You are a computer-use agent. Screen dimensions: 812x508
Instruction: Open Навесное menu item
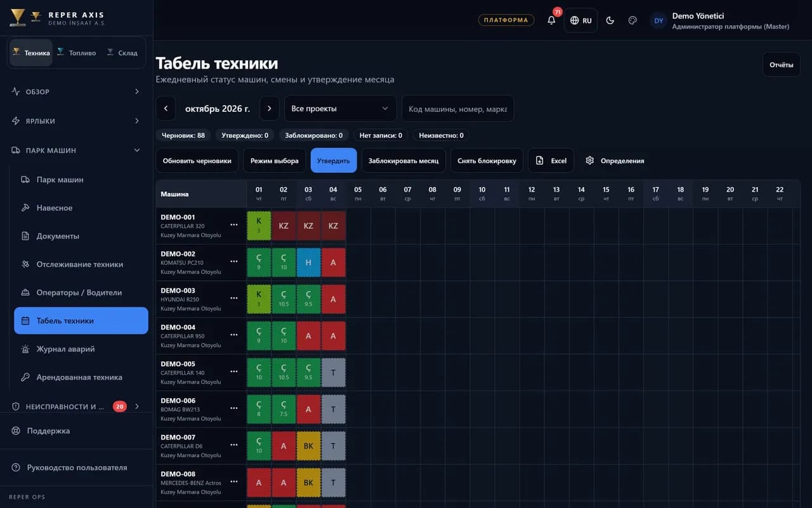(81, 208)
